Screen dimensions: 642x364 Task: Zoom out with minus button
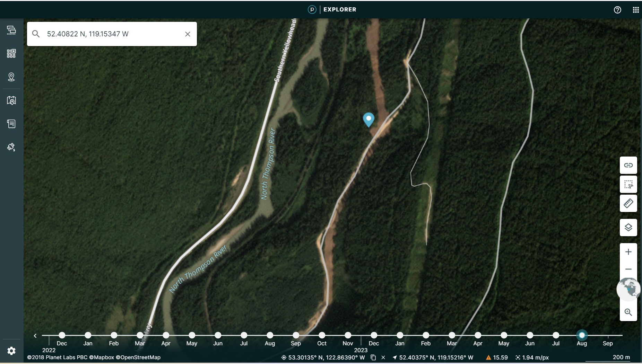click(628, 269)
